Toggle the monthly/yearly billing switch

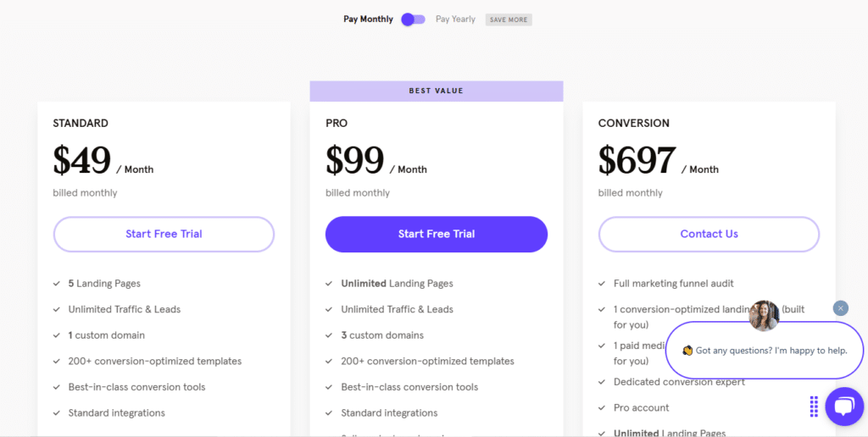tap(413, 19)
